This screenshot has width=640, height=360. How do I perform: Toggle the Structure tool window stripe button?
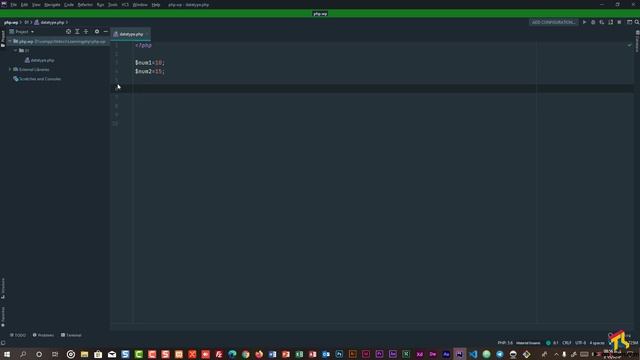(3, 288)
